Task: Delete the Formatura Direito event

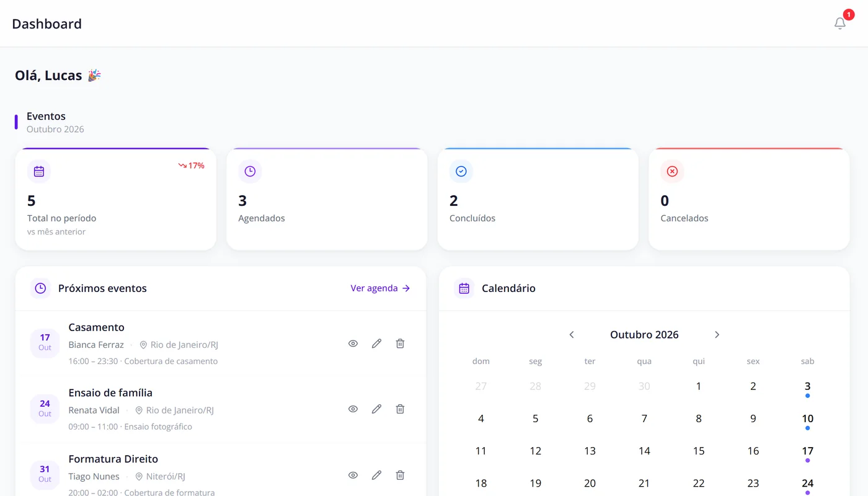Action: [x=400, y=476]
